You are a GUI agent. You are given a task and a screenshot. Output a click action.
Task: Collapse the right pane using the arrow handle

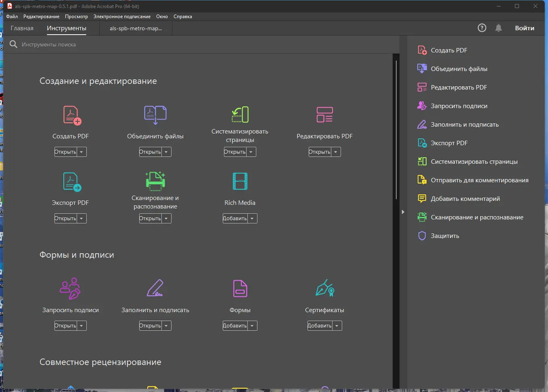pyautogui.click(x=403, y=212)
